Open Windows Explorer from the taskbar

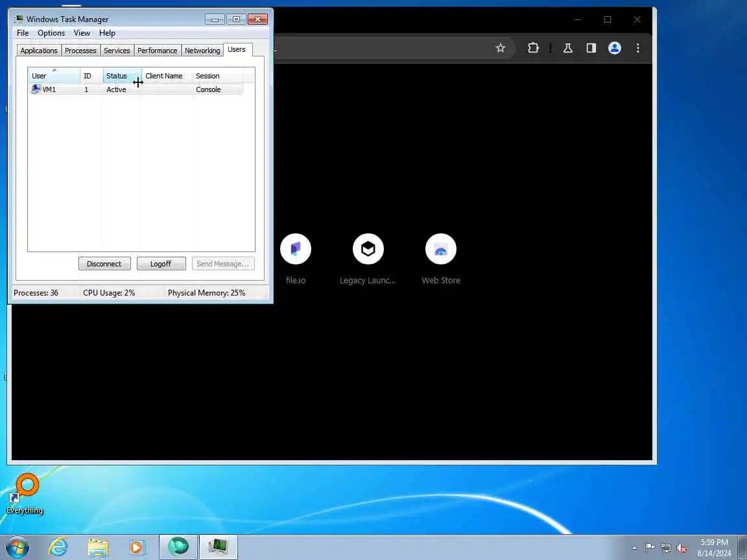point(98,546)
